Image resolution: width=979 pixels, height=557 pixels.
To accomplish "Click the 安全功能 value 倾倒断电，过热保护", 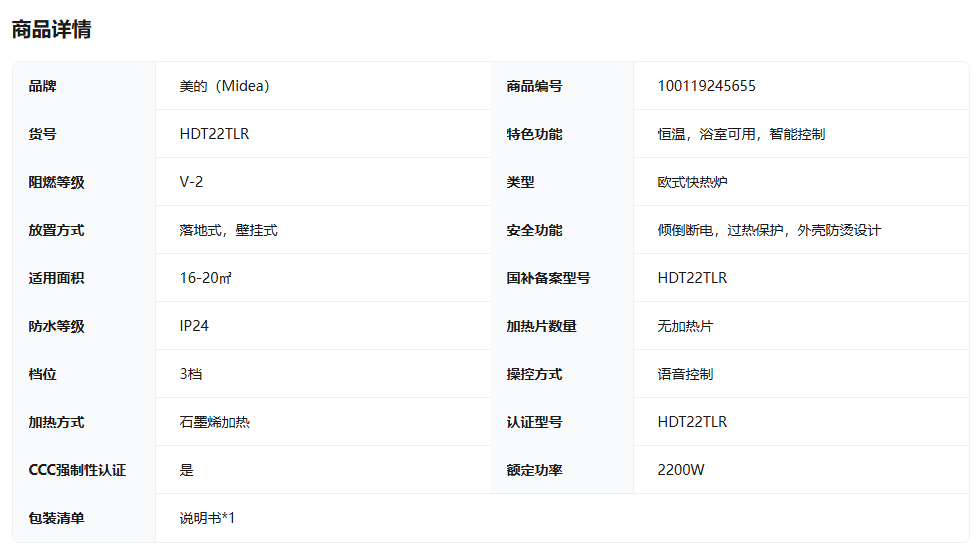I will [768, 230].
